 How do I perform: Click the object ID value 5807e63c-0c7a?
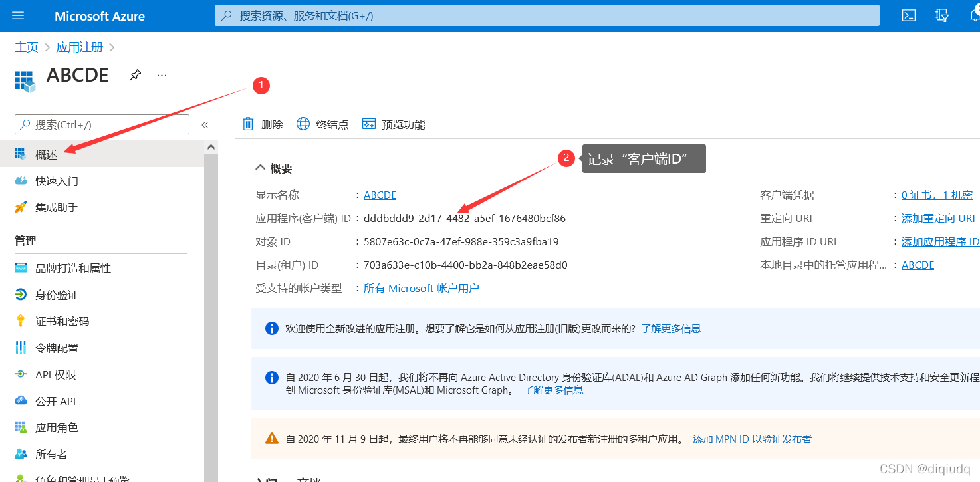pyautogui.click(x=461, y=242)
